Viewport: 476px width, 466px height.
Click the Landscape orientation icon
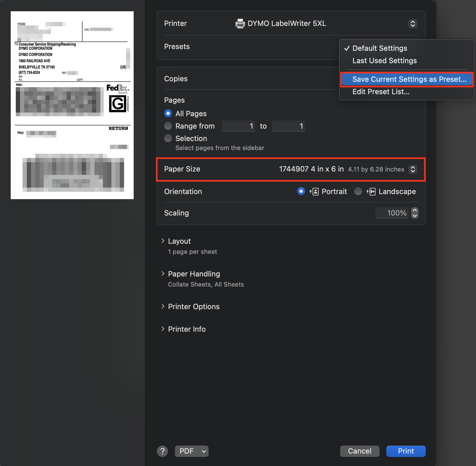(371, 192)
